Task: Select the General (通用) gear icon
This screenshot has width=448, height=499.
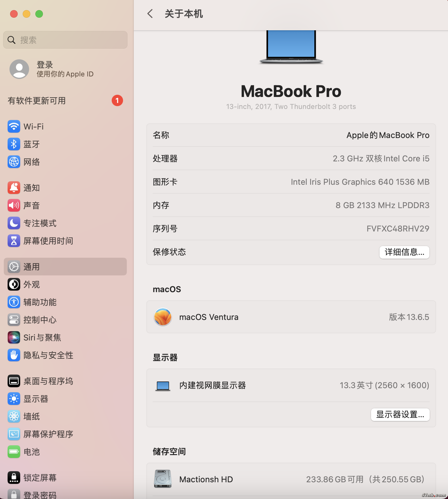Action: tap(14, 267)
